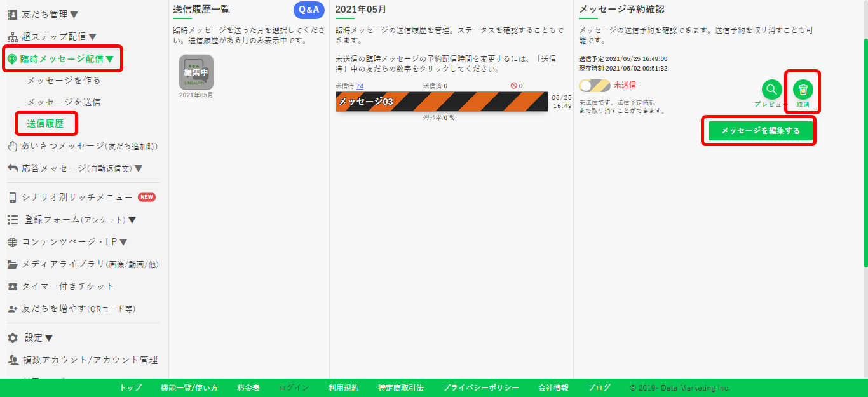Click the 複数アカウント/アカウント管理 user icon

(11, 359)
